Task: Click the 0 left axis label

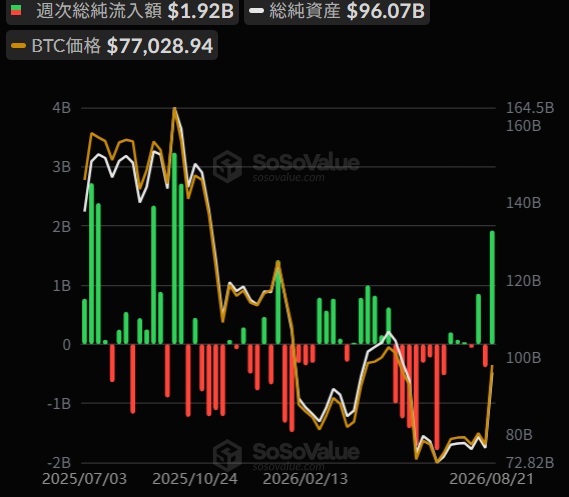Action: point(66,345)
